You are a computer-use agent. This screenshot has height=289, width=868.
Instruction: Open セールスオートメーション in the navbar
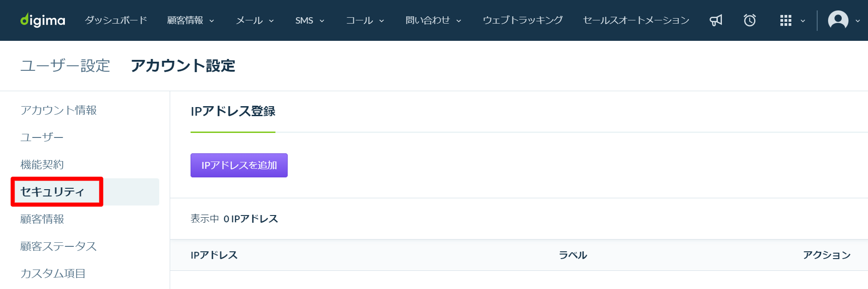[636, 20]
